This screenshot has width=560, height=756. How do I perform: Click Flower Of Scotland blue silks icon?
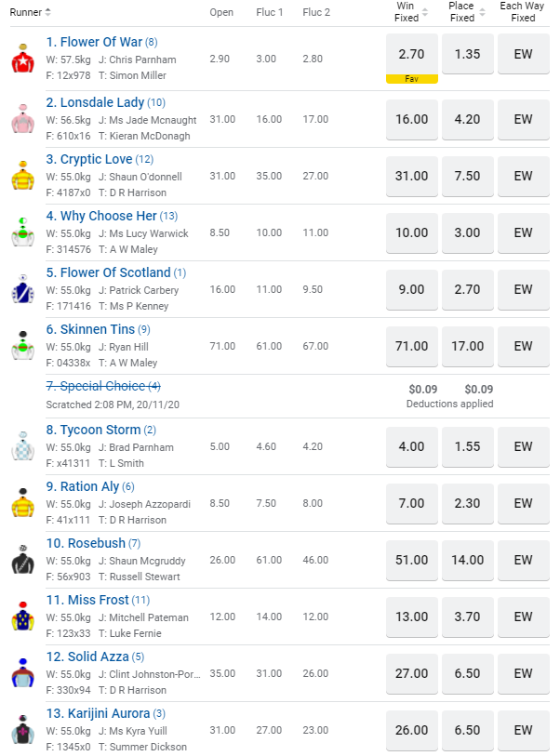(21, 289)
